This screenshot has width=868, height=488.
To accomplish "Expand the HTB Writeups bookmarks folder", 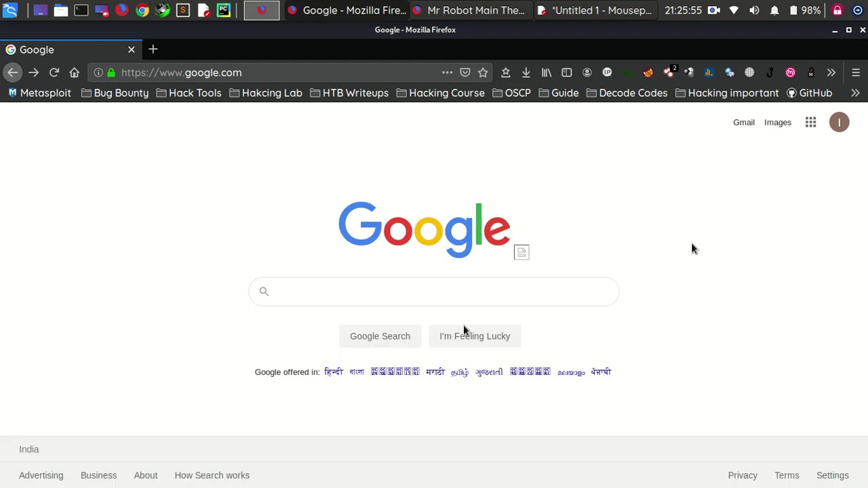I will (x=349, y=93).
